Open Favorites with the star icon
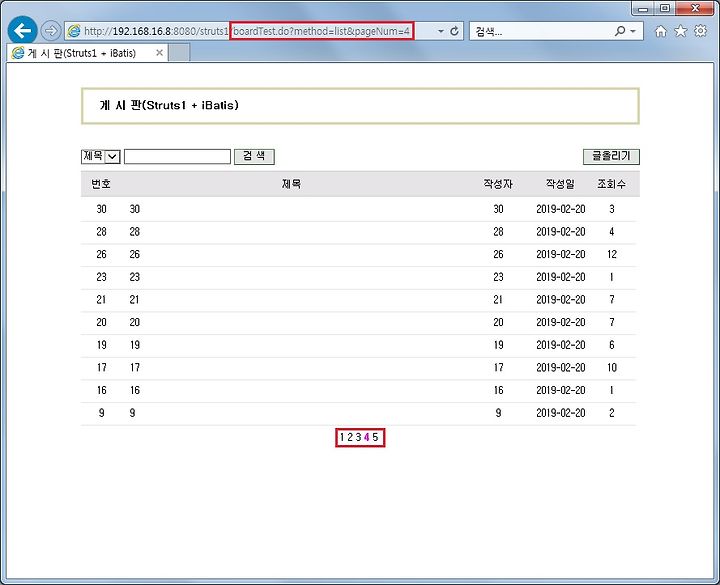This screenshot has width=720, height=585. [681, 31]
